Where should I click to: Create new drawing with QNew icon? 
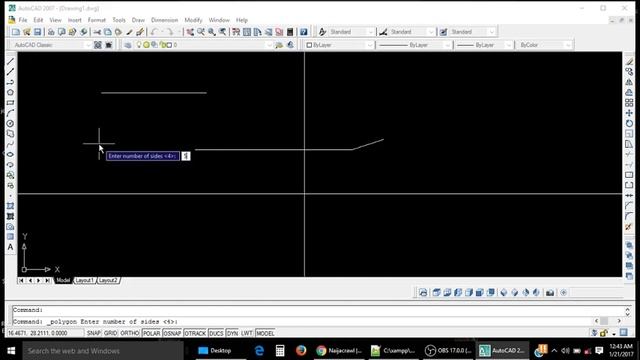click(x=16, y=32)
